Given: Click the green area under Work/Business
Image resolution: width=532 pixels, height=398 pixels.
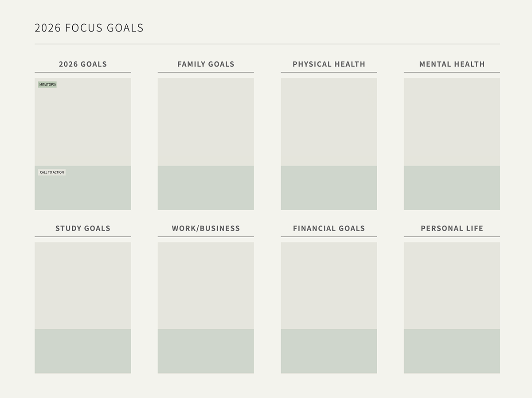Looking at the screenshot, I should click(x=206, y=351).
